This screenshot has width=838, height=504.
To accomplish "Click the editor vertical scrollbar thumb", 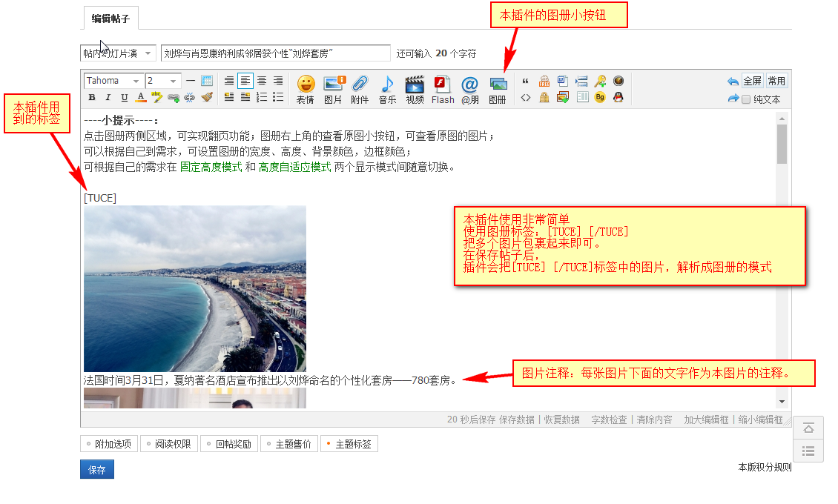I will [782, 144].
